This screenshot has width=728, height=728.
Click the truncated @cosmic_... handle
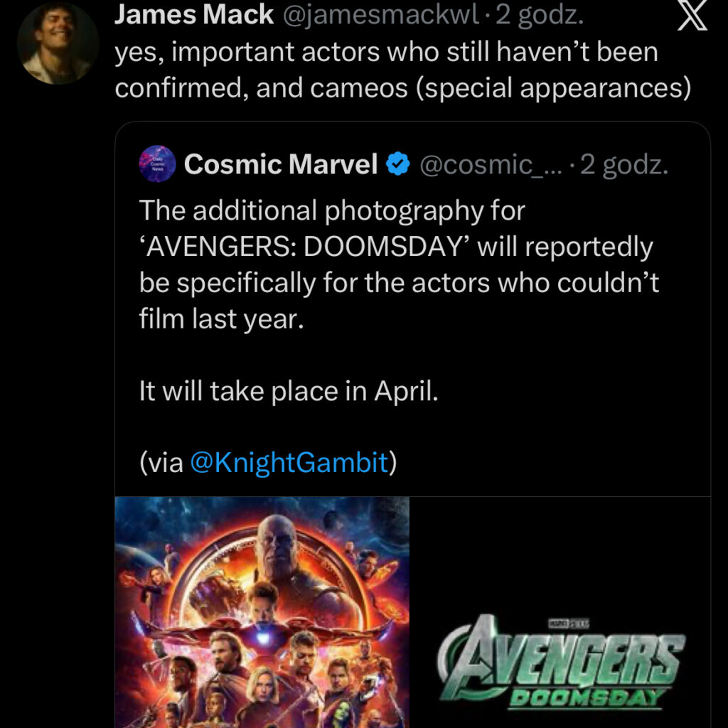click(491, 165)
